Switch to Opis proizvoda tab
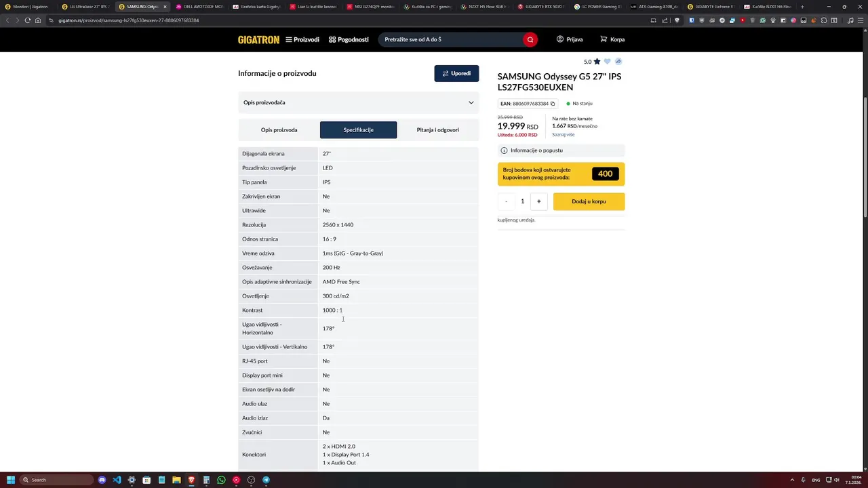 (x=279, y=130)
